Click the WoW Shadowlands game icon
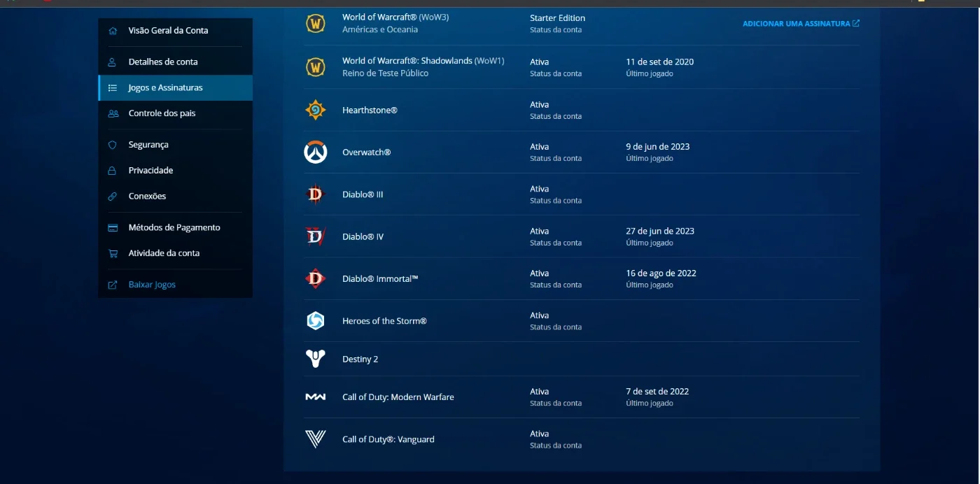 (316, 67)
